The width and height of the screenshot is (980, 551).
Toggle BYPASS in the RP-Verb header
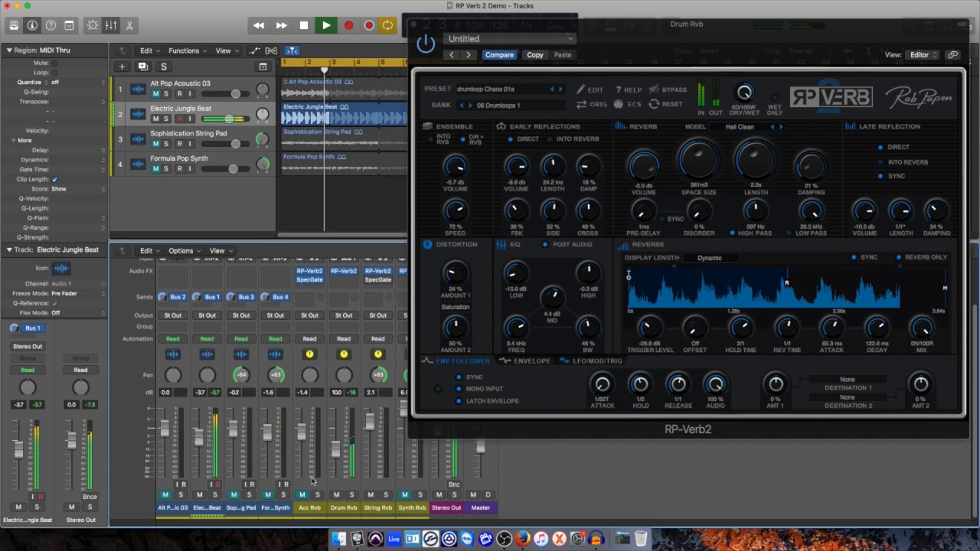(x=668, y=90)
